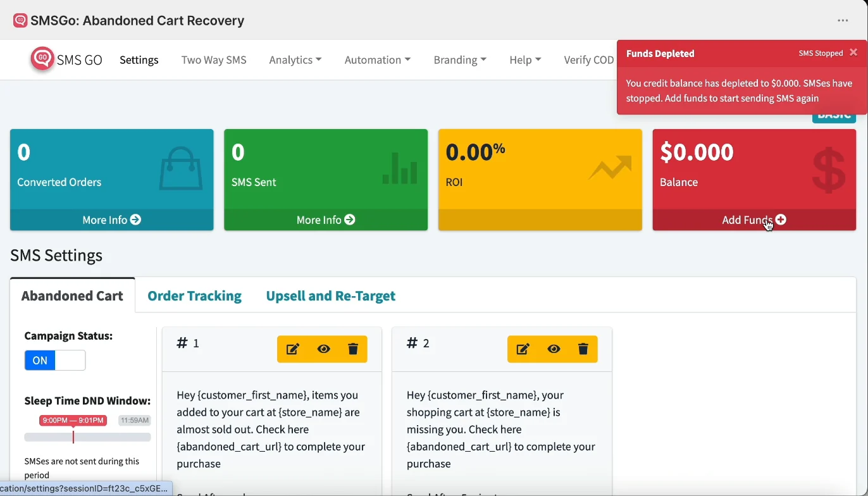
Task: Click the bar chart icon on SMS Sent
Action: point(400,168)
